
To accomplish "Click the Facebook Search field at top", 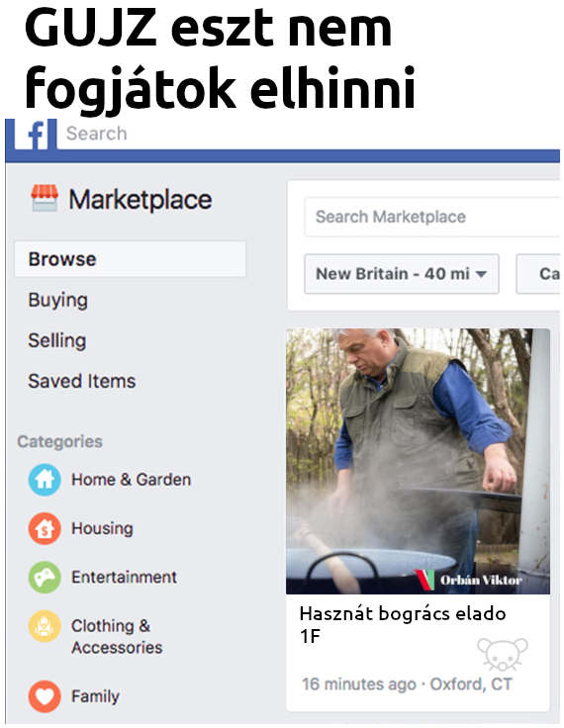I will click(309, 134).
